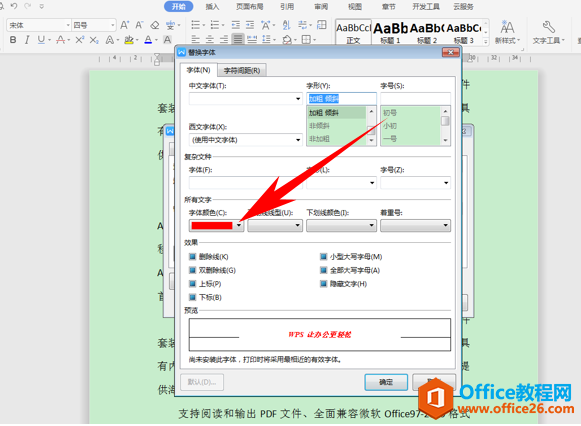The image size is (581, 426).
Task: Open the 引用 ribbon tab
Action: [287, 7]
